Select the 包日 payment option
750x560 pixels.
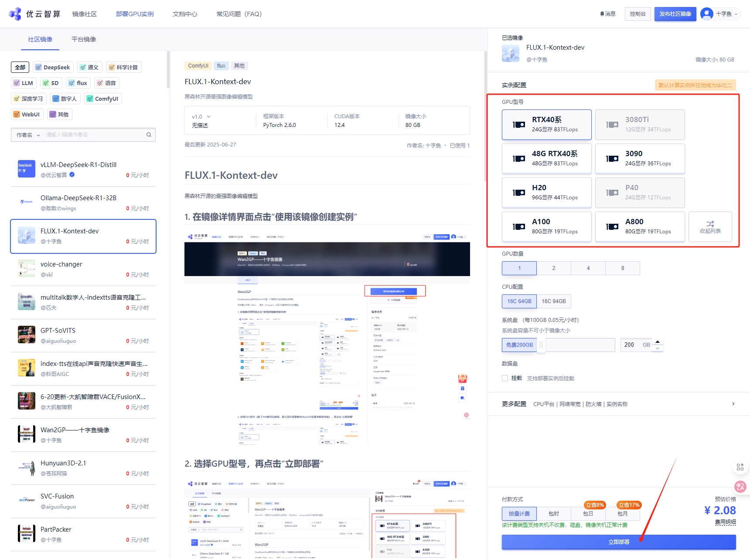click(588, 514)
